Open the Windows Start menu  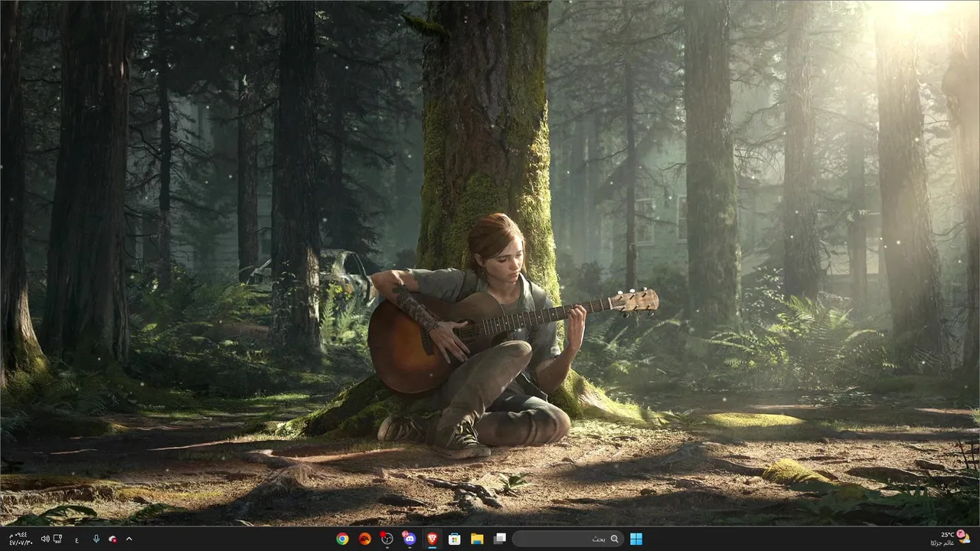pyautogui.click(x=636, y=539)
